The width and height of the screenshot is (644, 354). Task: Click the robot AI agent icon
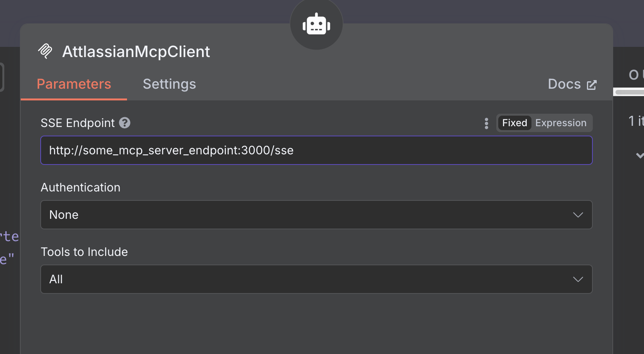[x=317, y=24]
